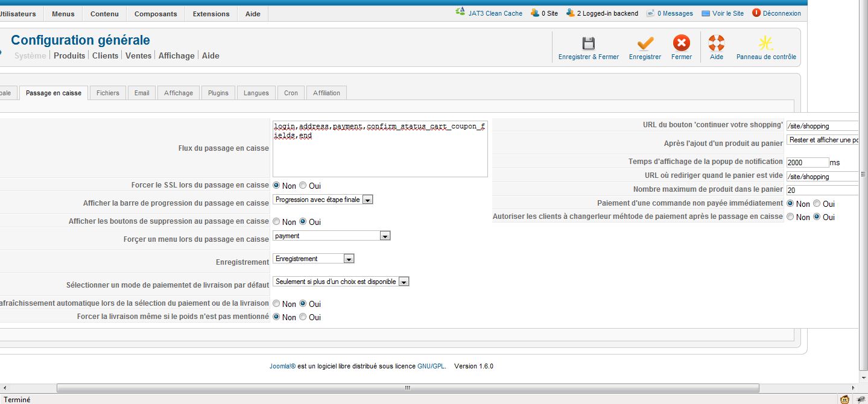Click the red Déconnexion icon
The image size is (868, 404).
click(x=756, y=13)
